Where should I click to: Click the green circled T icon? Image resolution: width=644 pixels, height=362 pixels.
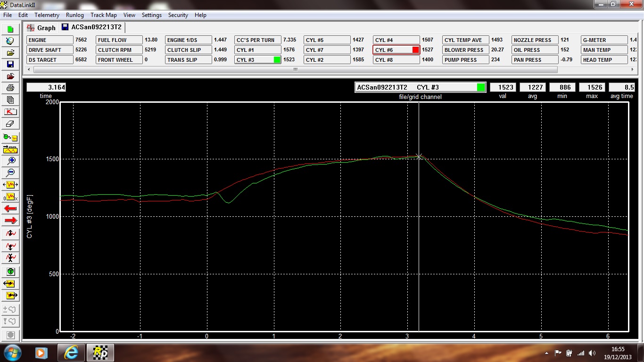[x=10, y=271]
